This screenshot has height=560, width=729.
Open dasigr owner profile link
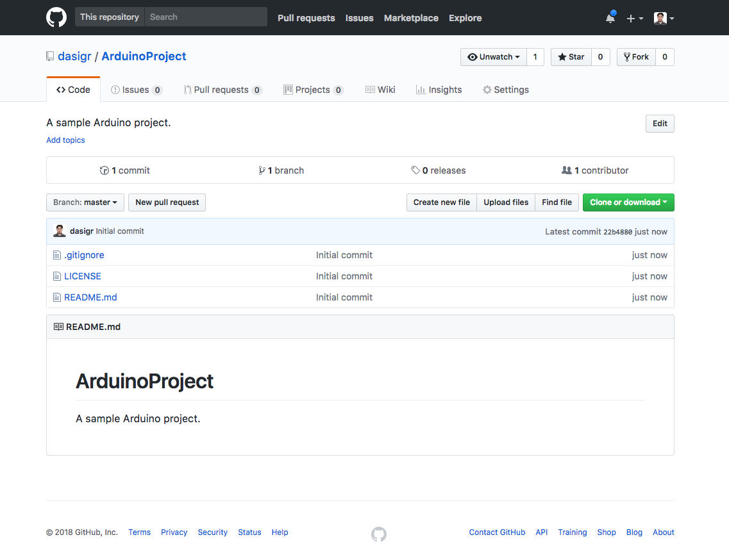(x=74, y=56)
